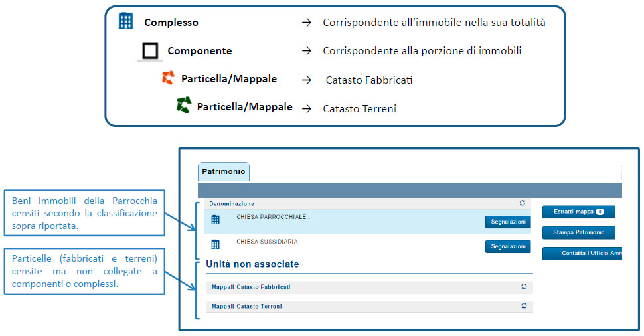The height and width of the screenshot is (336, 644).
Task: Open the Patrimonio tab
Action: (224, 172)
